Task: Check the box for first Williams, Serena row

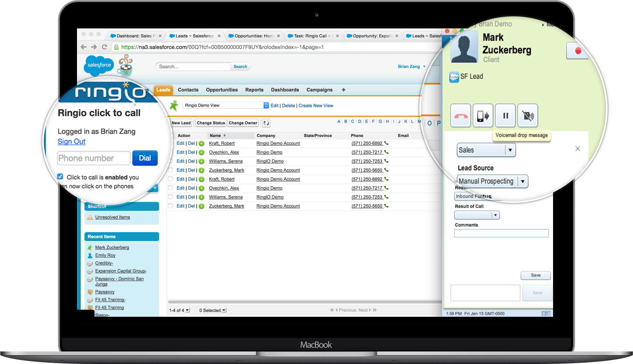Action: click(170, 161)
